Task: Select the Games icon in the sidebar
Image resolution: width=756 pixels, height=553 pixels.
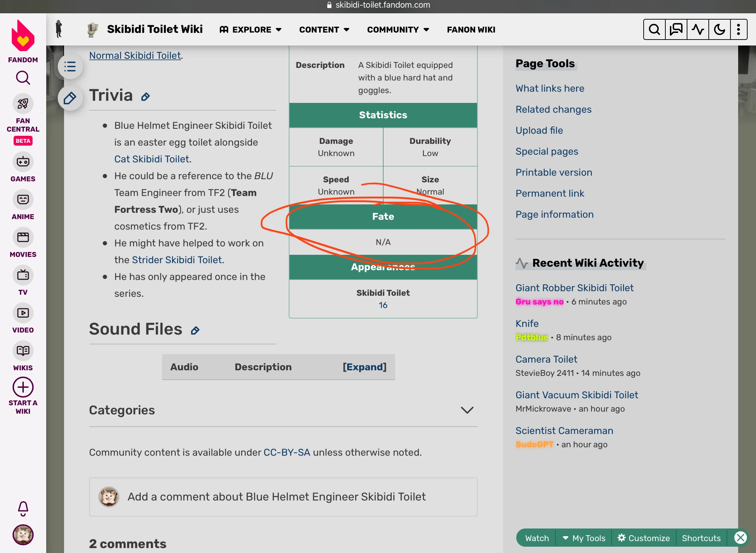Action: point(23,162)
